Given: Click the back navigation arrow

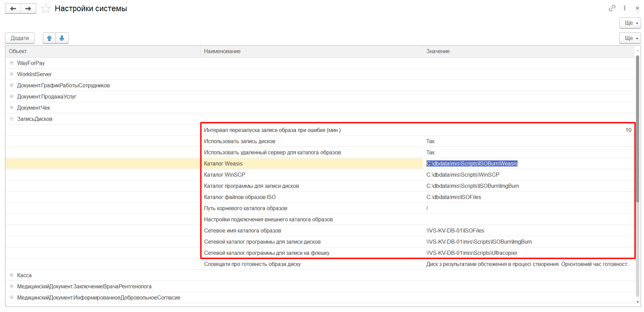Looking at the screenshot, I should [13, 8].
